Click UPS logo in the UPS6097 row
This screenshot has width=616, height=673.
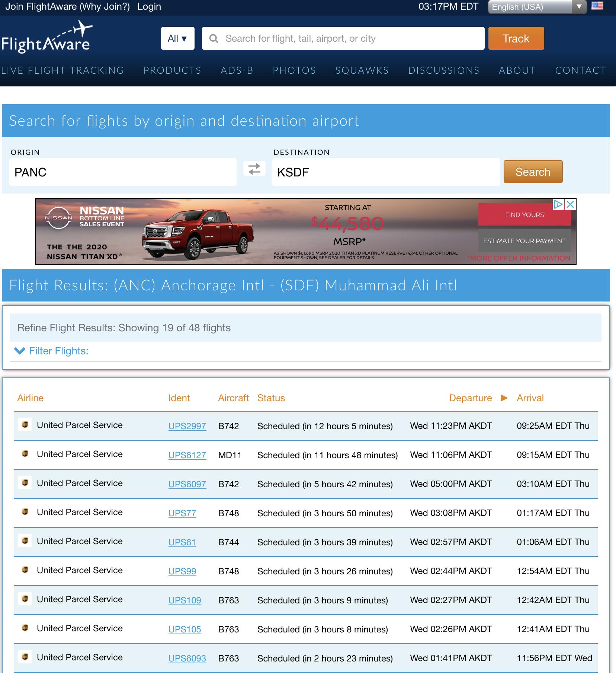click(x=25, y=483)
